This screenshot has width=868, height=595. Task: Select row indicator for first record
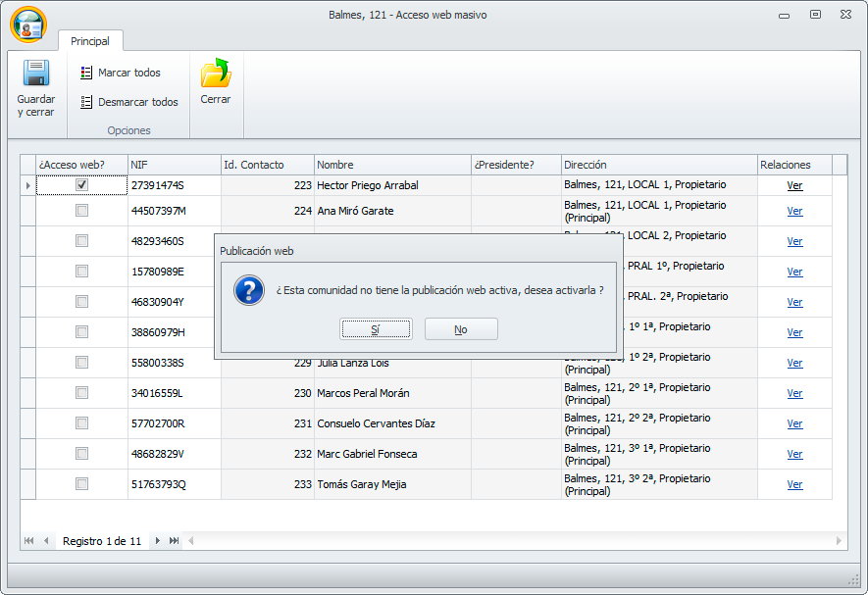click(27, 185)
